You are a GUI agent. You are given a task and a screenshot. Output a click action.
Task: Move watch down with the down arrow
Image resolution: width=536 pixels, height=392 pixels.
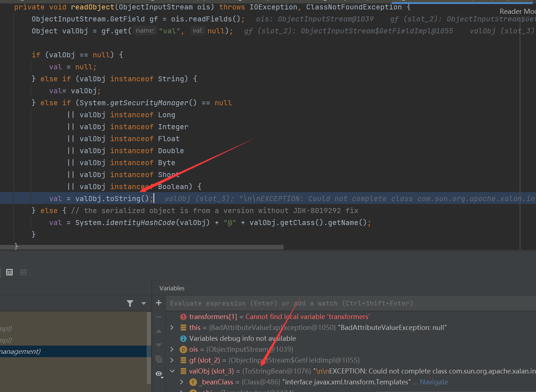tap(159, 345)
